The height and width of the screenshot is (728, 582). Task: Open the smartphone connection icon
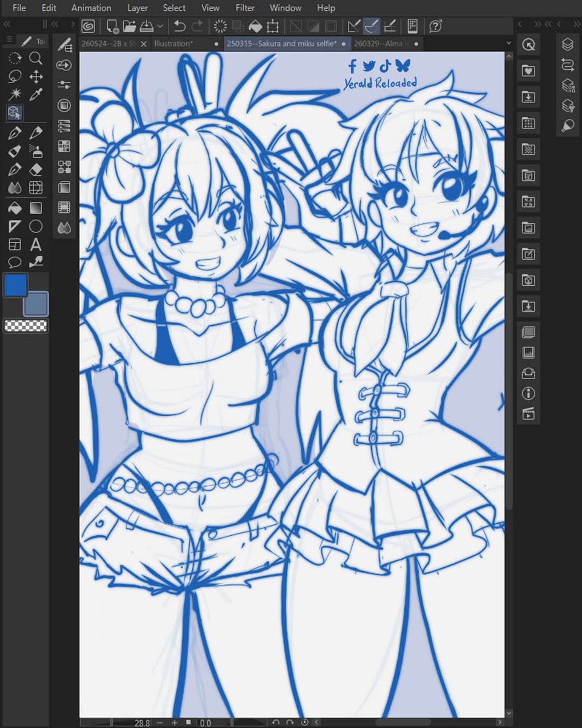412,26
